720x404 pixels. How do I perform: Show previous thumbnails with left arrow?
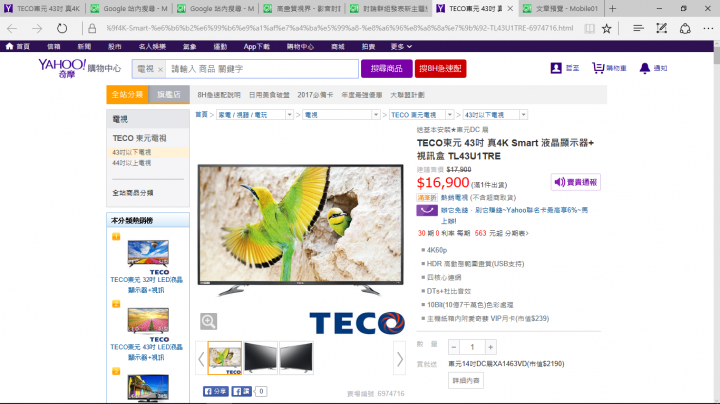point(201,359)
